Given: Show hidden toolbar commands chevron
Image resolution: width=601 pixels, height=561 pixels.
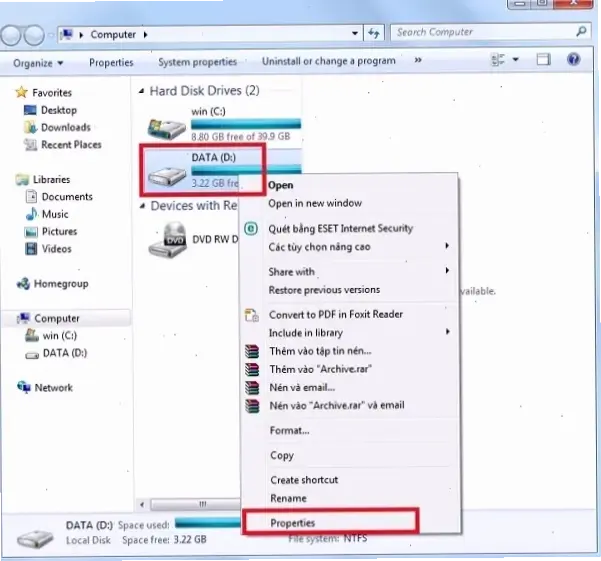Looking at the screenshot, I should click(417, 62).
